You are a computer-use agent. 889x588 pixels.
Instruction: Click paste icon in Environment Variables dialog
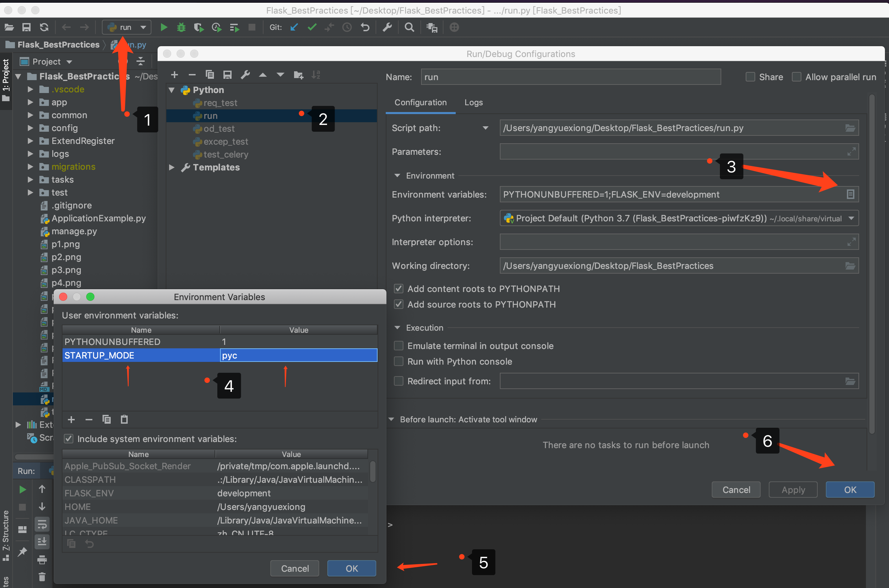[124, 419]
